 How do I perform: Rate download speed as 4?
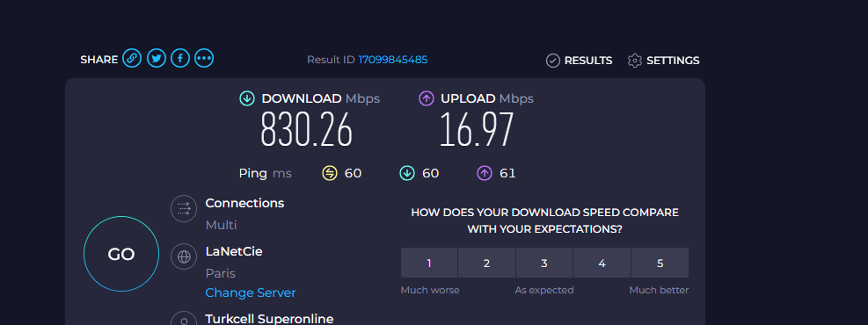(x=602, y=264)
